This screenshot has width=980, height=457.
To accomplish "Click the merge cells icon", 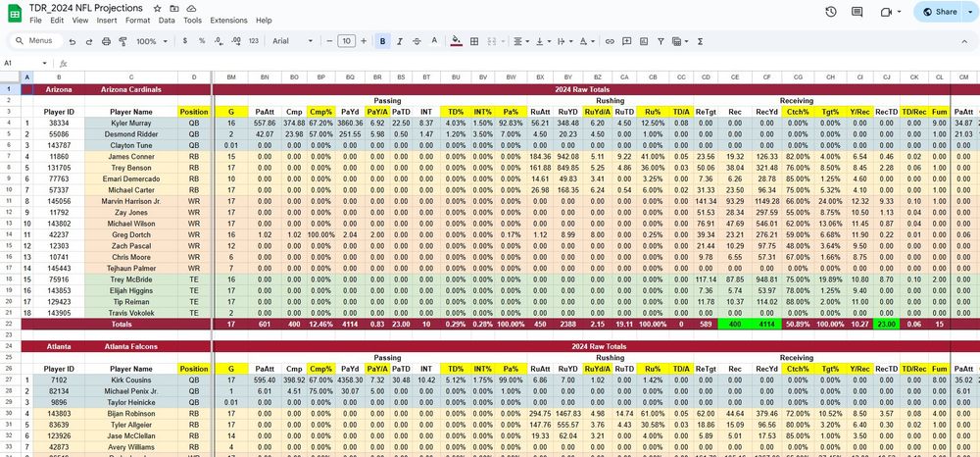I will click(x=491, y=41).
